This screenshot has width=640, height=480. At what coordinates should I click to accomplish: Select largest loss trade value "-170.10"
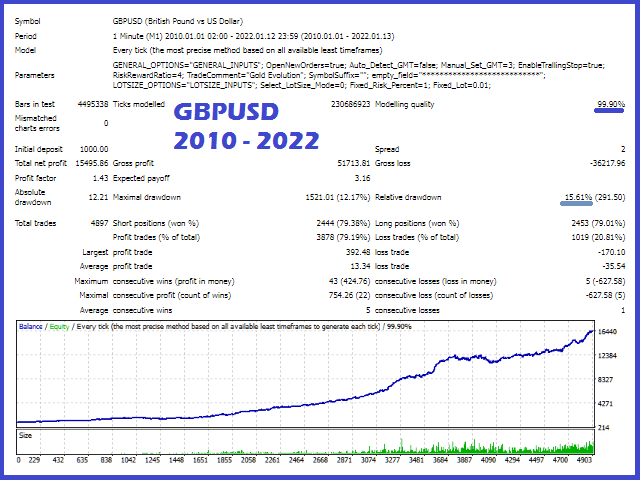click(x=611, y=252)
